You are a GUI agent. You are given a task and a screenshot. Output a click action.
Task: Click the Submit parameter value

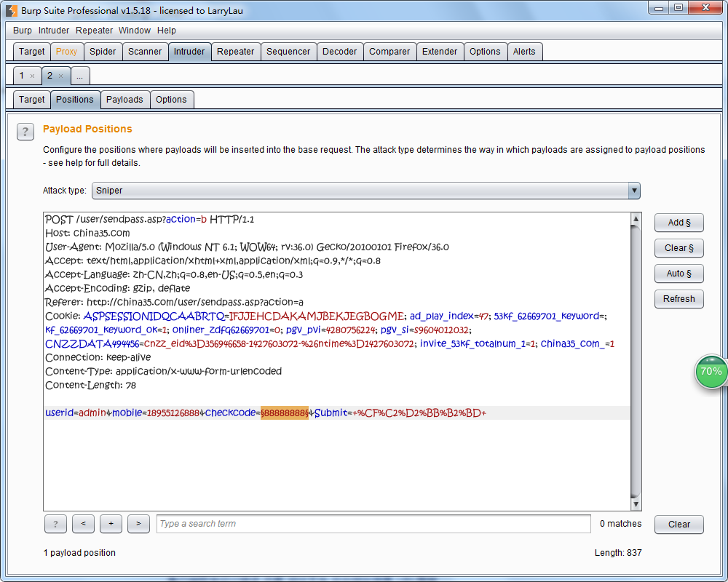[x=419, y=413]
